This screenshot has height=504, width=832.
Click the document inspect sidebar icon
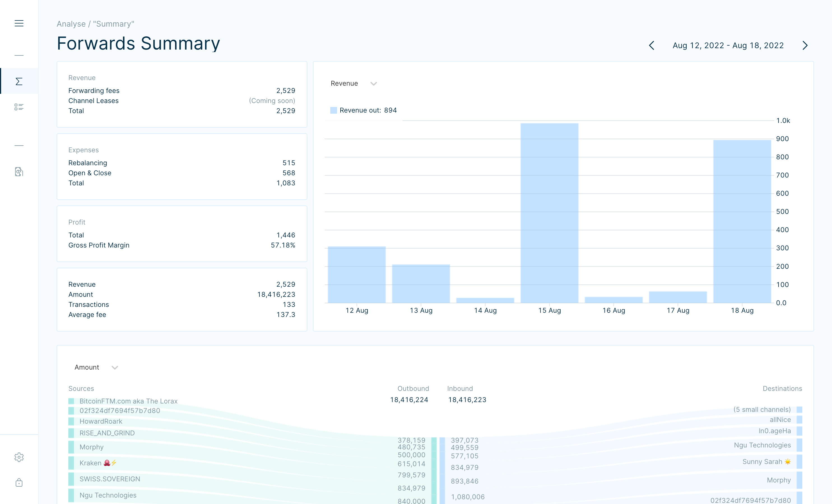[19, 172]
